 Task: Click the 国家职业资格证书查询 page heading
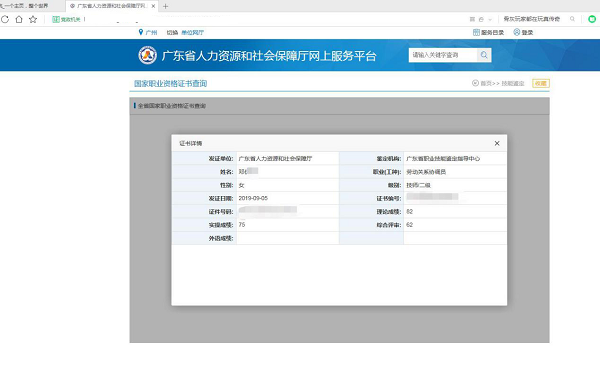170,83
